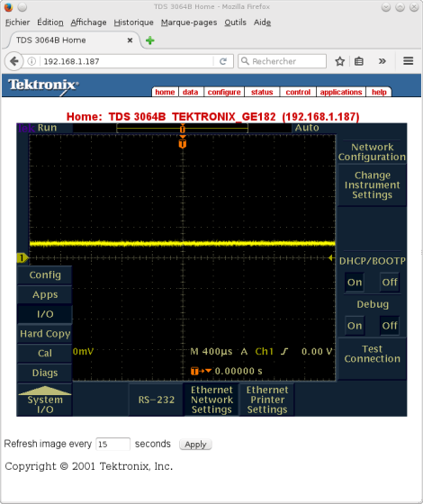This screenshot has width=423, height=504.
Task: Show bookmarks list icon in toolbar
Action: tap(359, 61)
